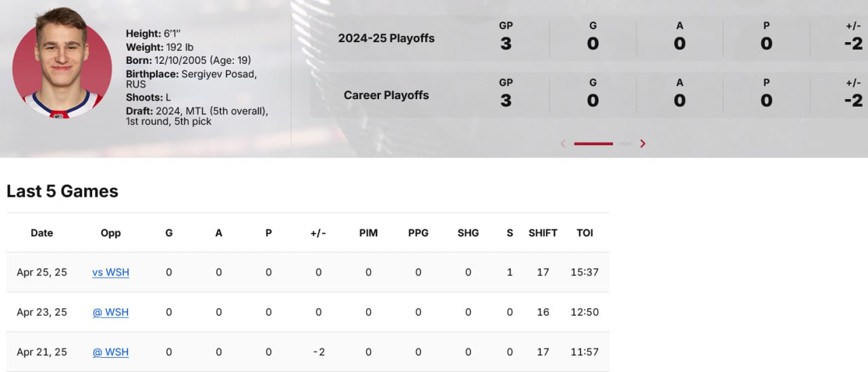Sort by the PPG column header
This screenshot has height=372, width=868.
418,233
